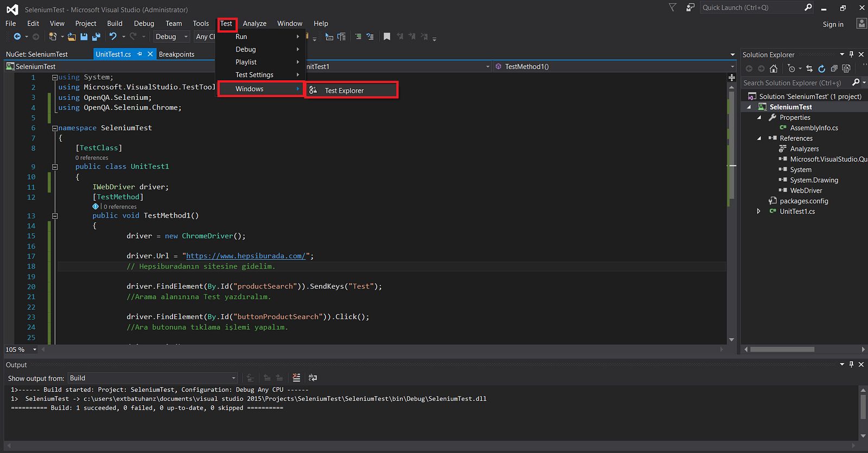Screen dimensions: 868x453
Task: Open the Playlist submenu in Test menu
Action: pos(261,62)
